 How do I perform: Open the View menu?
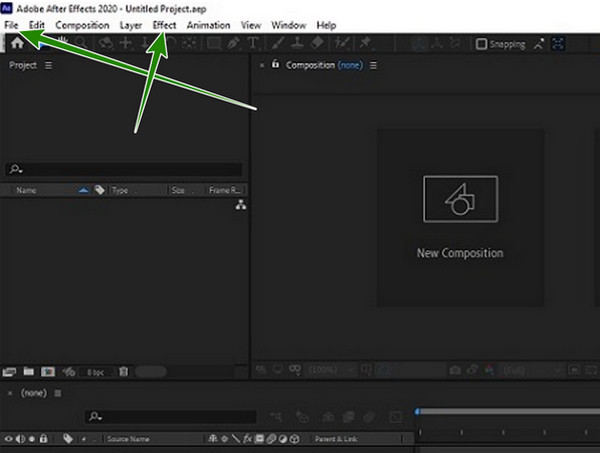[251, 25]
